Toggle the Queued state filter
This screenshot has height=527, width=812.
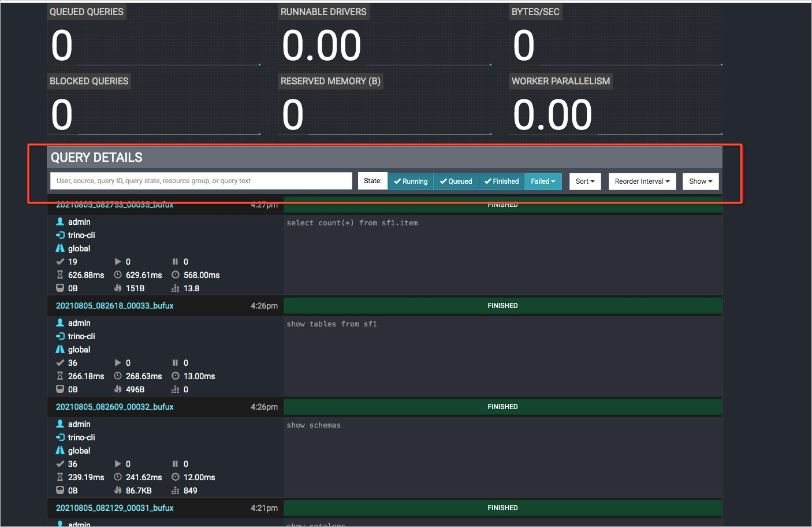tap(456, 181)
